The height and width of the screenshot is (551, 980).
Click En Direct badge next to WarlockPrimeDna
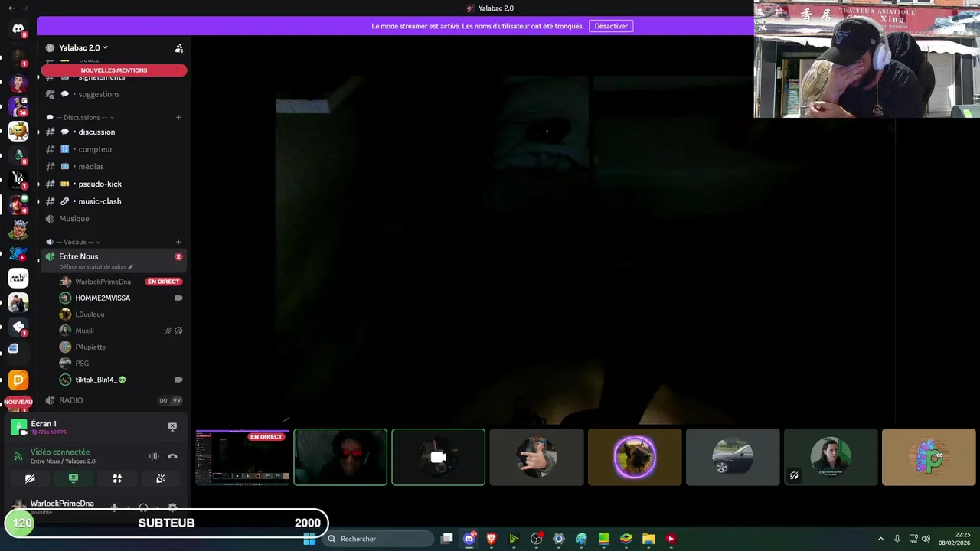164,282
